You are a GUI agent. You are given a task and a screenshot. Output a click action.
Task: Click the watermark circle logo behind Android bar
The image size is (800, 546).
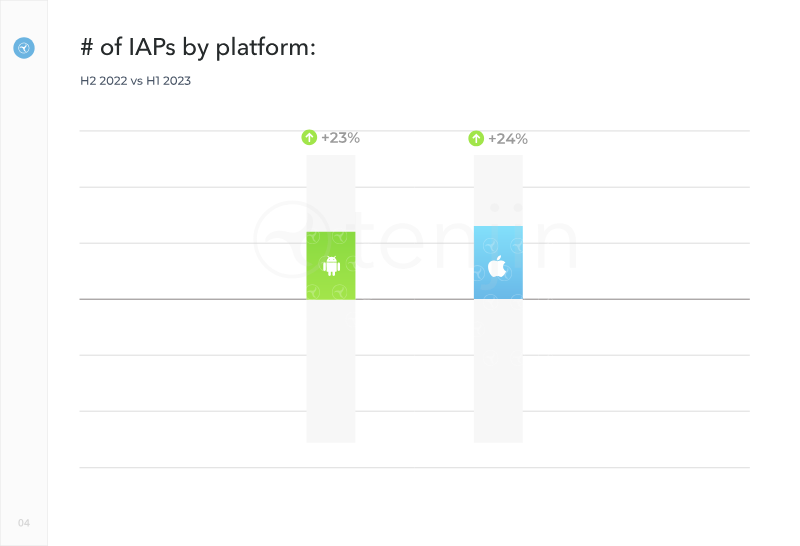[x=291, y=240]
